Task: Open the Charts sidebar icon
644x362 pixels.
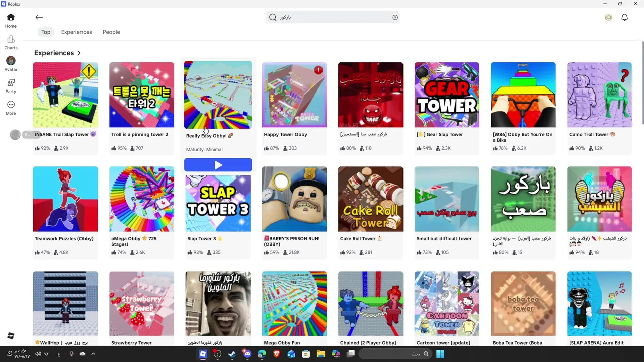Action: pos(11,43)
